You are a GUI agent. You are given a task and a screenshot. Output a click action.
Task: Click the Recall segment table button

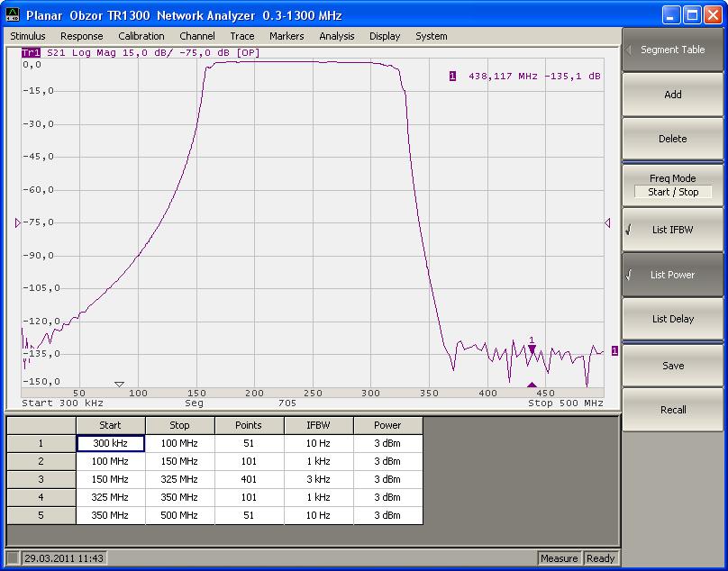click(672, 410)
